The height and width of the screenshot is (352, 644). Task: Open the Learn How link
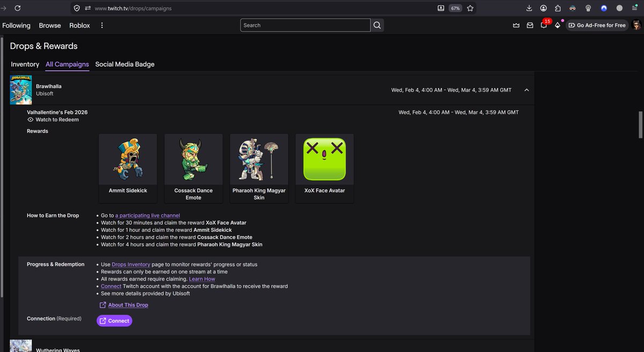pyautogui.click(x=202, y=279)
